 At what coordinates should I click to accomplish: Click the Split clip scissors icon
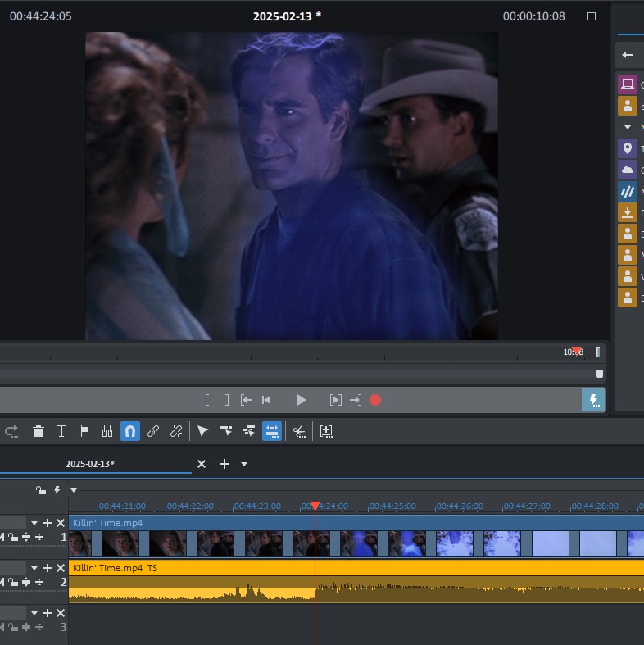(x=299, y=431)
